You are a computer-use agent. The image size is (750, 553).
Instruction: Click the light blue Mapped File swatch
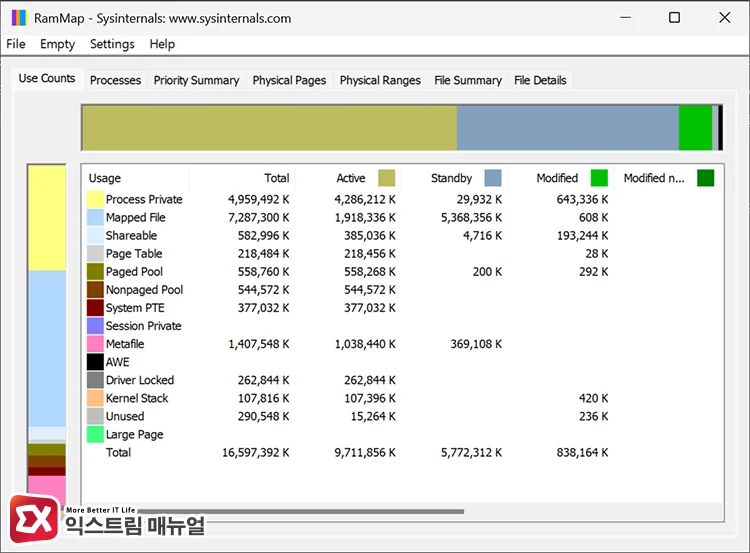pyautogui.click(x=95, y=217)
